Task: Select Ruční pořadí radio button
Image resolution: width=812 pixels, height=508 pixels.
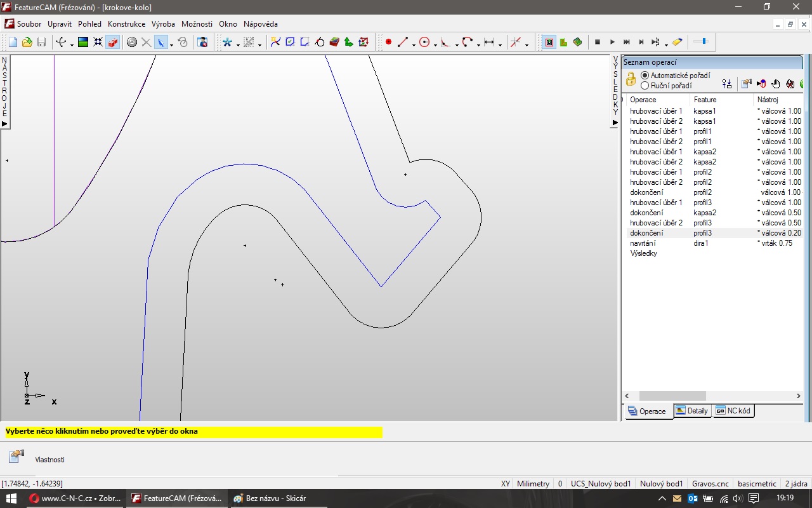Action: (645, 86)
